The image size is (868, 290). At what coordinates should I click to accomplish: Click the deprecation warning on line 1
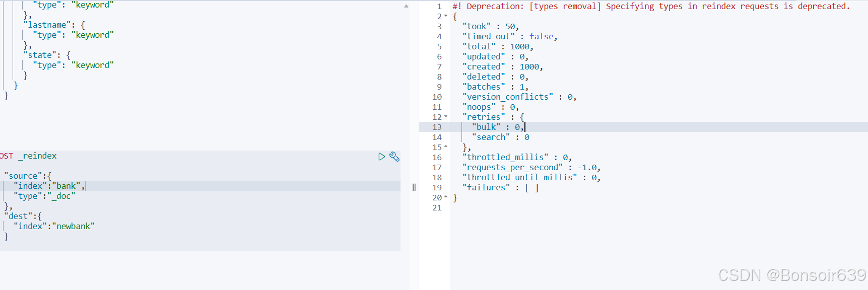pos(651,6)
